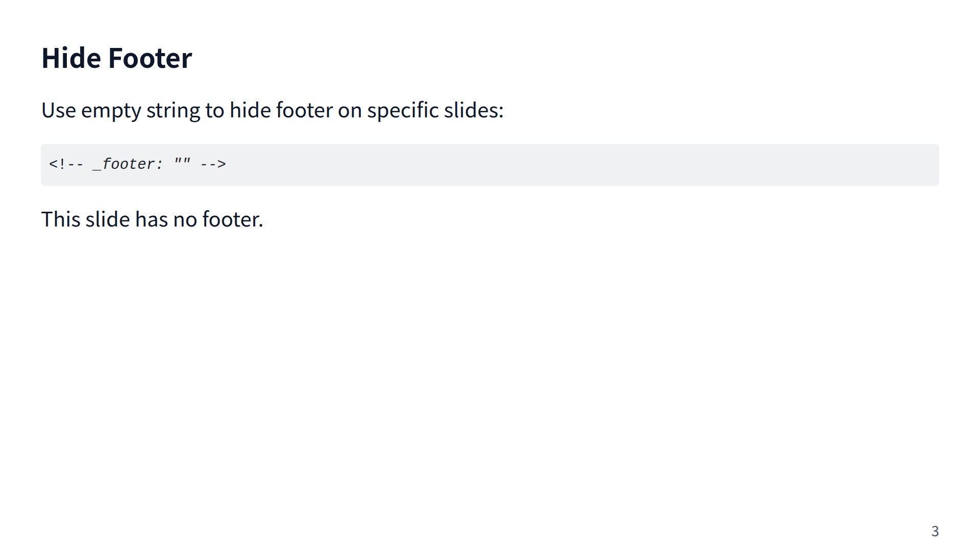Click the opening "<!--" comment marker
The width and height of the screenshot is (980, 551).
[x=66, y=164]
